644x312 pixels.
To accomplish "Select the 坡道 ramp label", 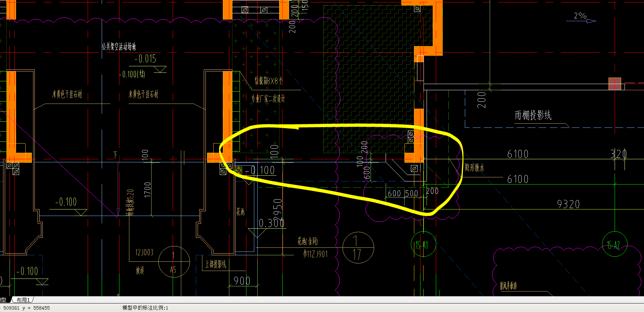I will 140,271.
